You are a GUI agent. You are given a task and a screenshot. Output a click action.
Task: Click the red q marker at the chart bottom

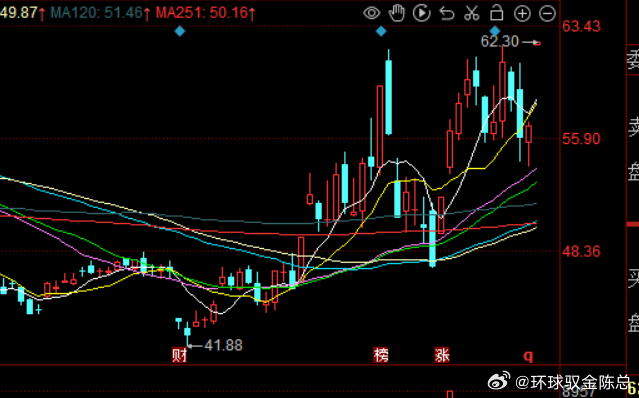(528, 356)
